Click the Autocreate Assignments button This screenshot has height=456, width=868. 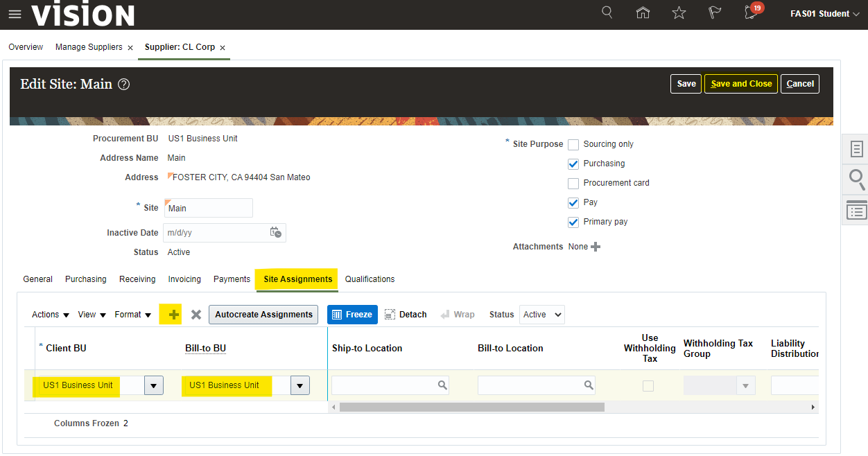(263, 315)
